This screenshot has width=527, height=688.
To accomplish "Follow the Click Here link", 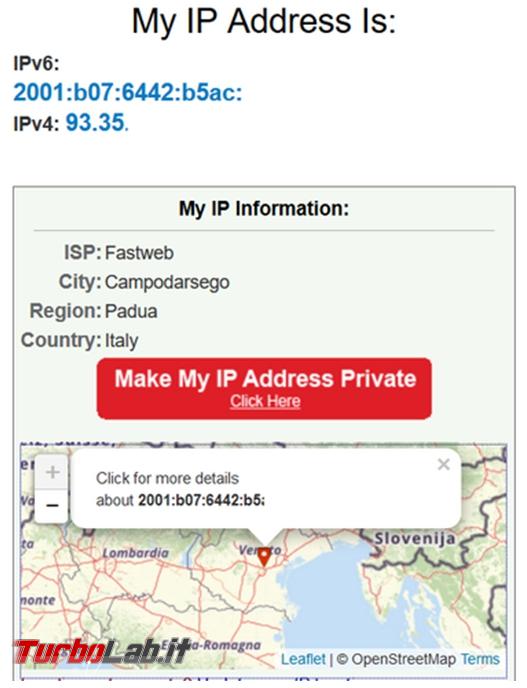I will (265, 401).
